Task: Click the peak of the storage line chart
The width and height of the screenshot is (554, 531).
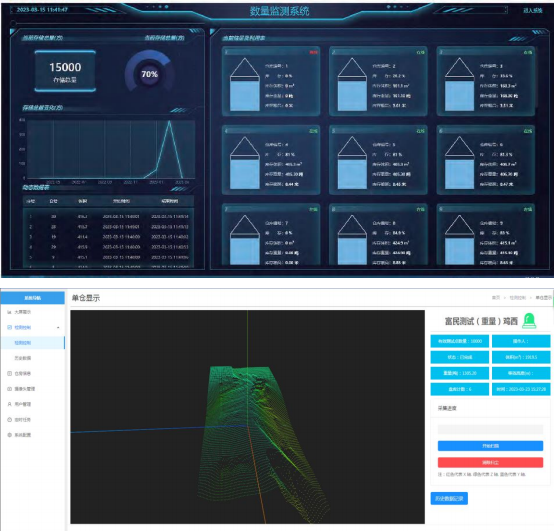Action: coord(170,122)
